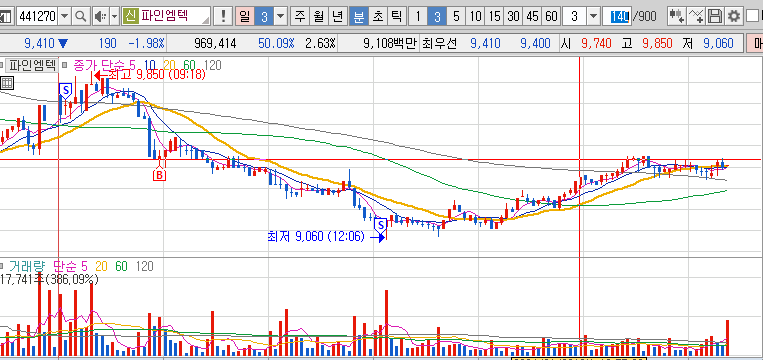Select the 틱 tick period

point(397,17)
